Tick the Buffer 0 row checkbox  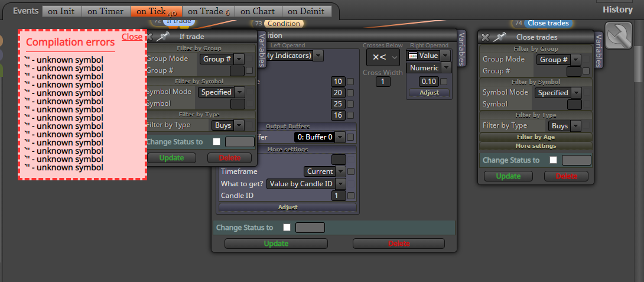click(350, 137)
